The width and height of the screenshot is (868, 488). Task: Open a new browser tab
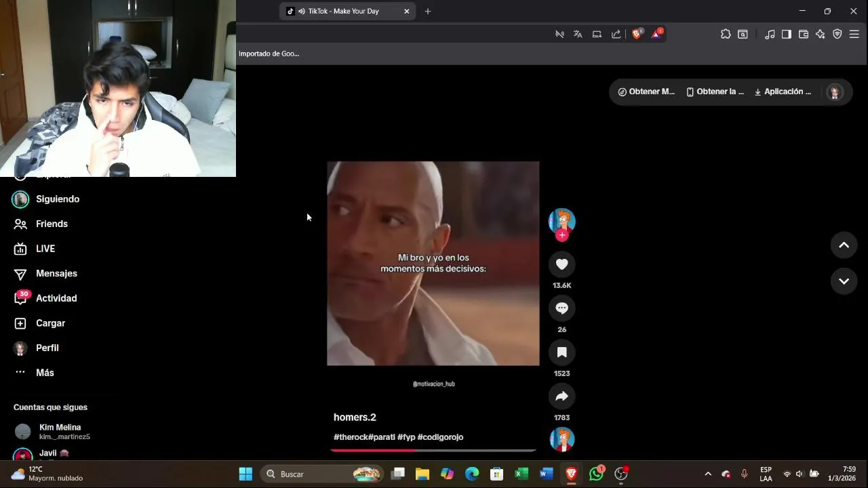coord(428,12)
